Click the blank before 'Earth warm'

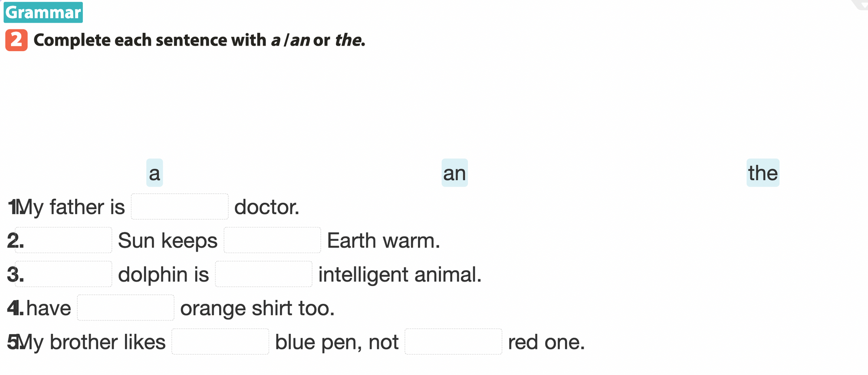click(272, 240)
